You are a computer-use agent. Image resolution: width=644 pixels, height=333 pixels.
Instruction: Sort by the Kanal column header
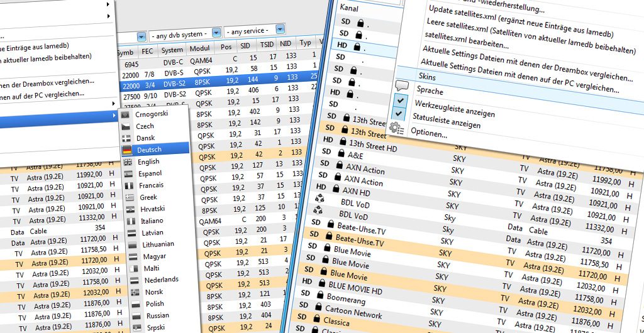click(x=349, y=8)
